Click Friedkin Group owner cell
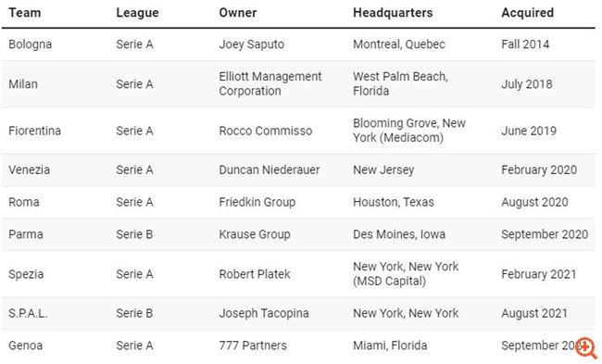Image resolution: width=602 pixels, height=364 pixels. click(x=257, y=202)
